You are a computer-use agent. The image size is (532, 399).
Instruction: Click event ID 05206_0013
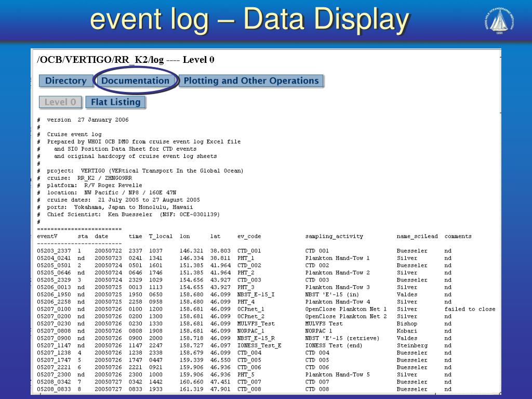[x=54, y=287]
